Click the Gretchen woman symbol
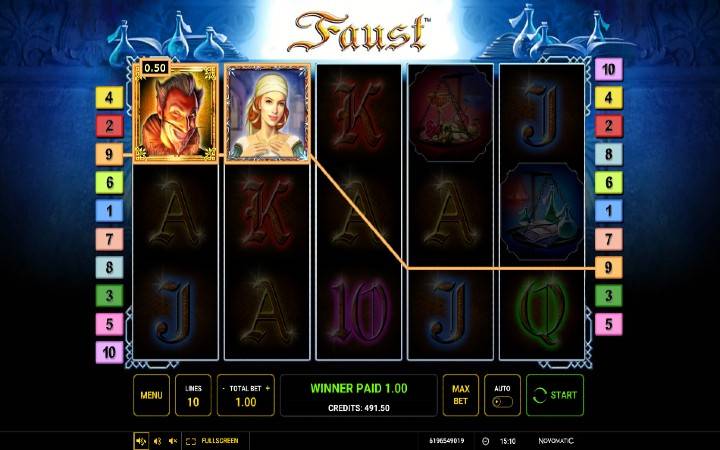The height and width of the screenshot is (450, 720). pyautogui.click(x=267, y=113)
